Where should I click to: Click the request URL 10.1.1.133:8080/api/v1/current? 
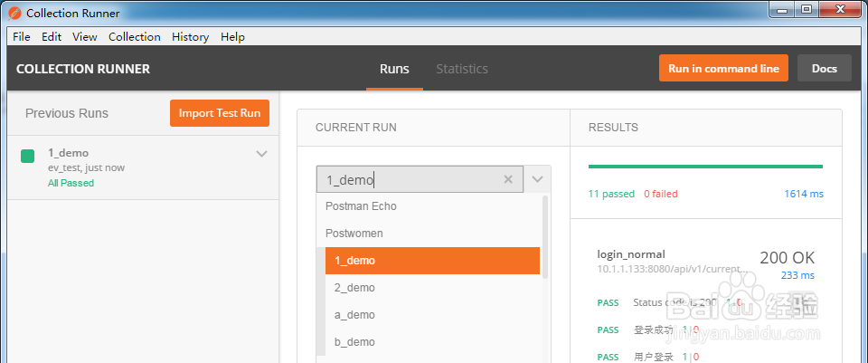click(x=672, y=269)
